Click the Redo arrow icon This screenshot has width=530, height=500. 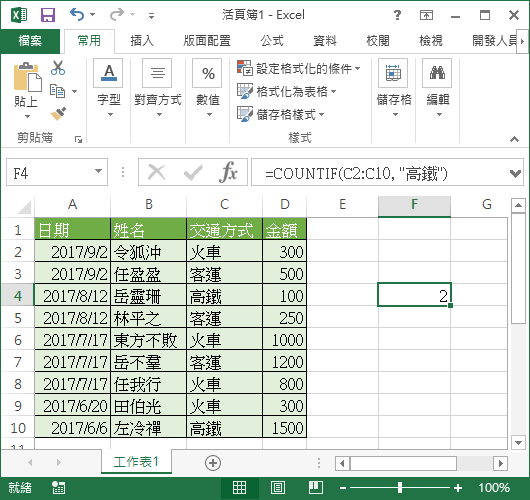click(117, 15)
